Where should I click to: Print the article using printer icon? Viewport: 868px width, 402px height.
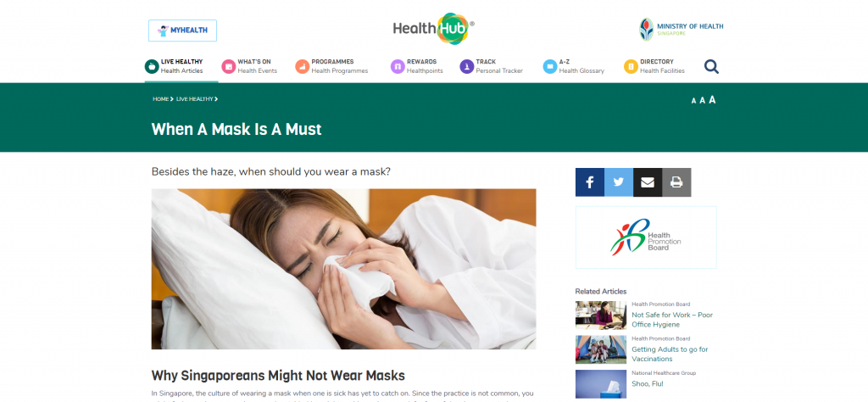coord(676,182)
